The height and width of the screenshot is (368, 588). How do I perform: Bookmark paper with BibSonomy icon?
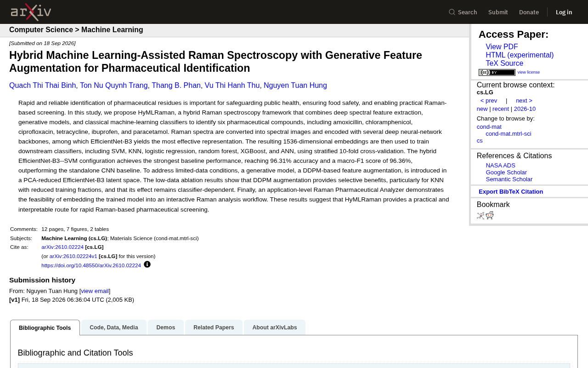481,216
